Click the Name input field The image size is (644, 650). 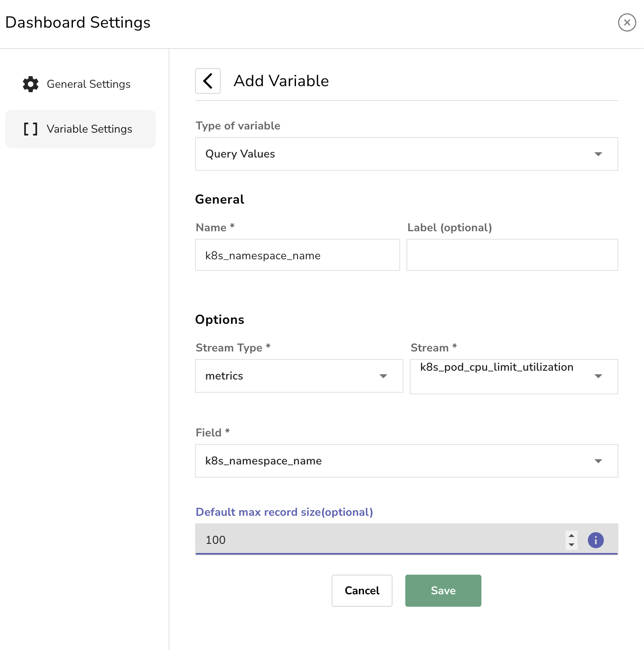click(x=297, y=255)
